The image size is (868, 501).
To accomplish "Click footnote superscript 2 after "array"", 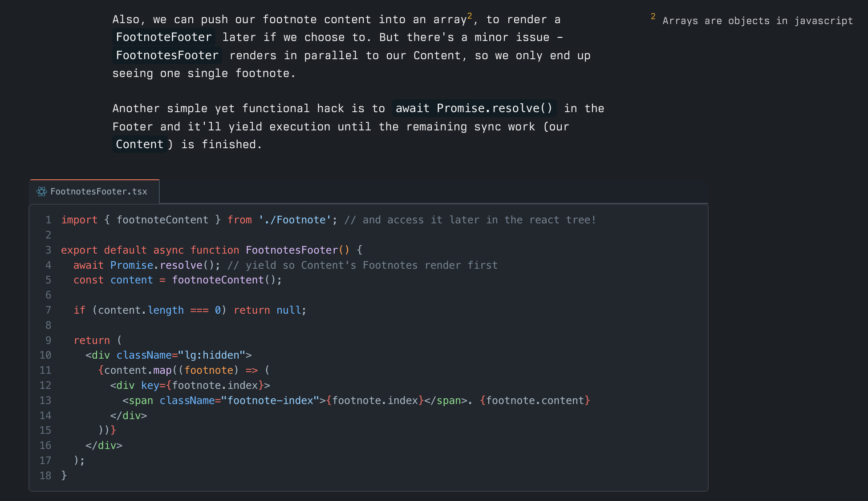I will pyautogui.click(x=470, y=16).
